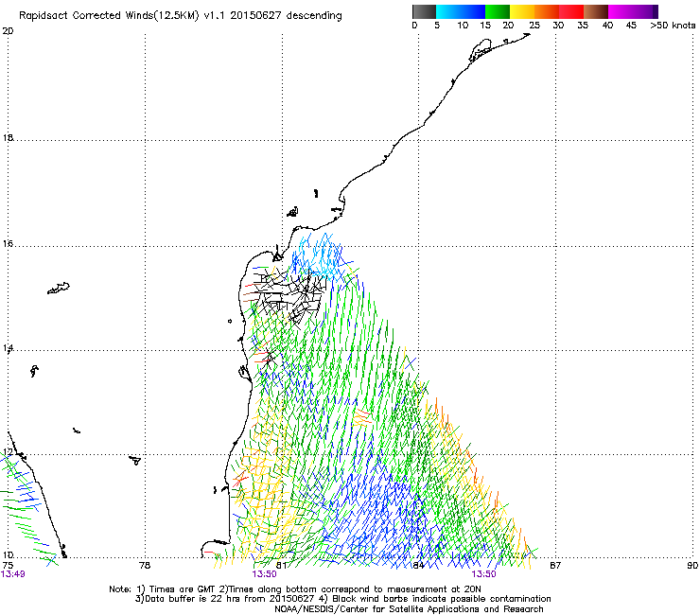Click the purple '13:50' time label near longitude 81

pos(264,574)
